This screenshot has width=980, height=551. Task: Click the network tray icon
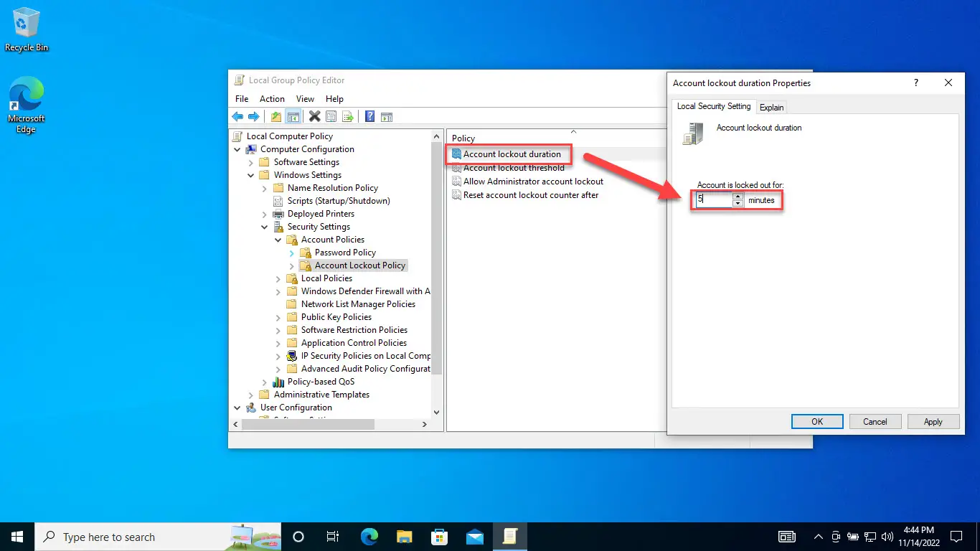[870, 537]
